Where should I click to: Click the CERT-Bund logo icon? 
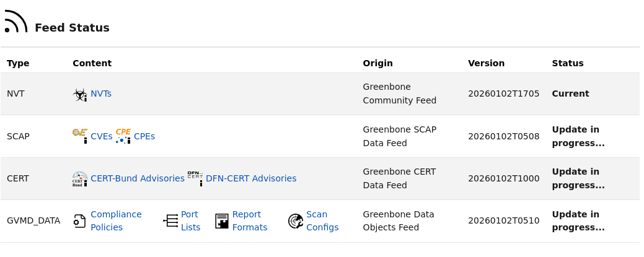click(80, 178)
